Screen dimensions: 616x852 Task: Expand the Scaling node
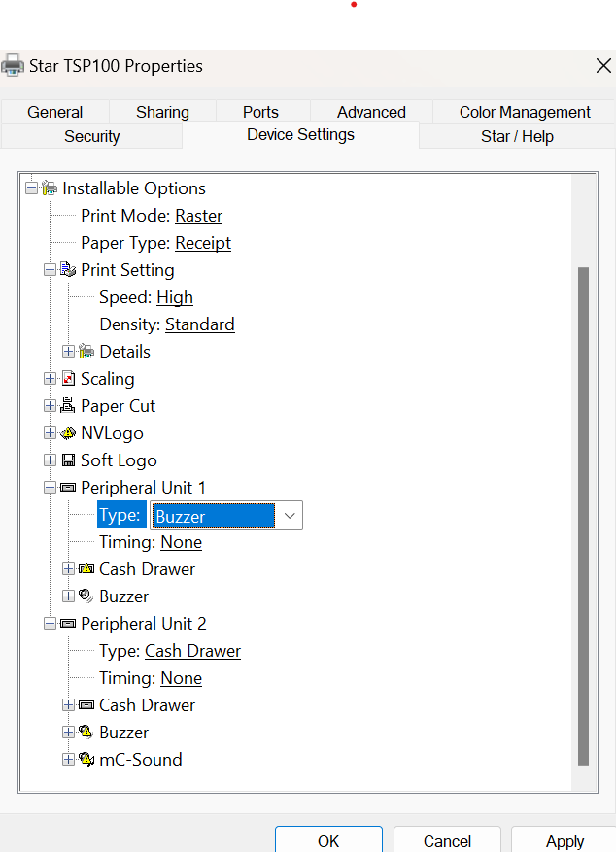click(x=50, y=379)
